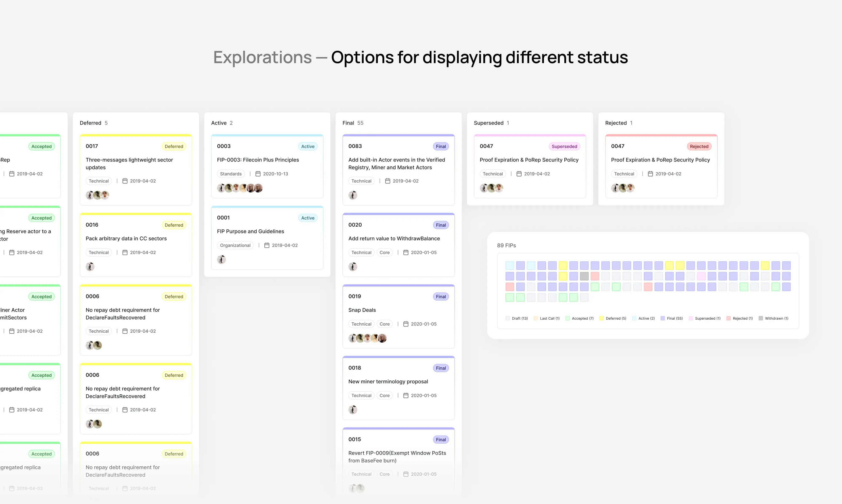Toggle the Active badge on FIP-0003
The height and width of the screenshot is (504, 842).
308,146
